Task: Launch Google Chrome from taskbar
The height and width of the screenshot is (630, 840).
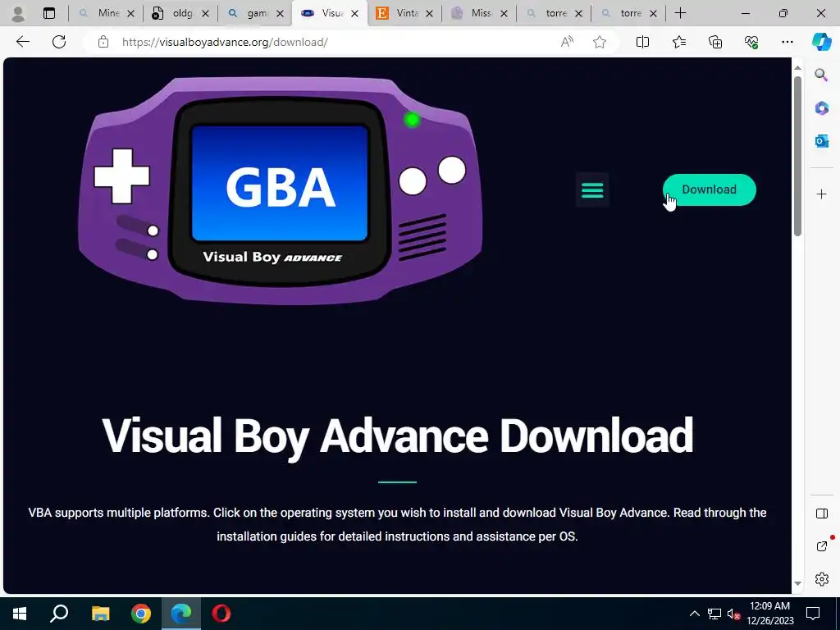Action: [141, 614]
